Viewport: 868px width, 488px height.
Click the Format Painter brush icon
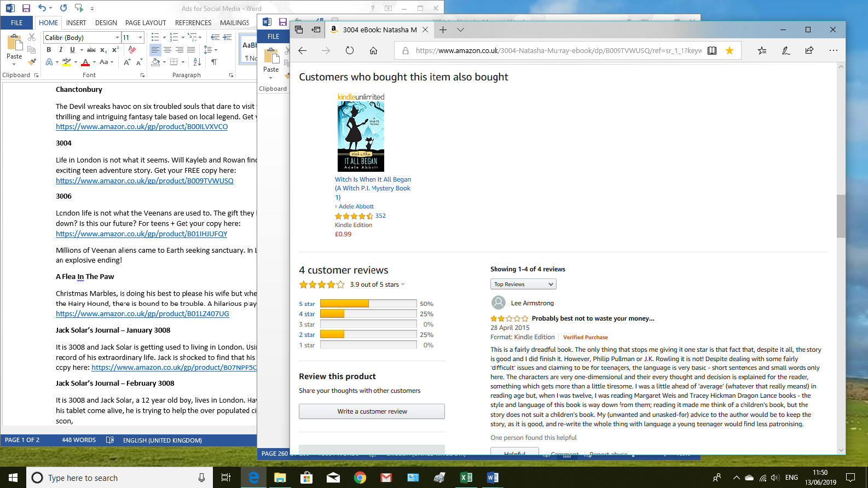32,62
